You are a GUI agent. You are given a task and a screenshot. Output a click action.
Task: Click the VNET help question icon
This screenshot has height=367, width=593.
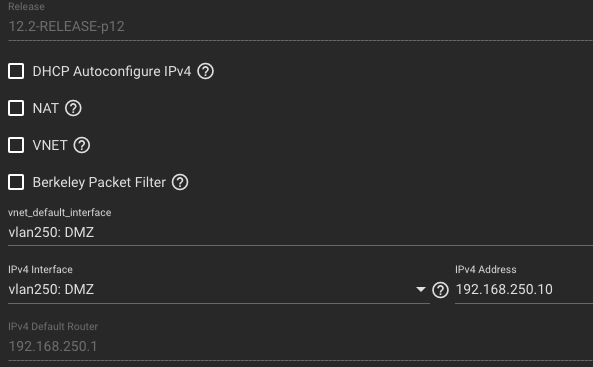coord(82,145)
